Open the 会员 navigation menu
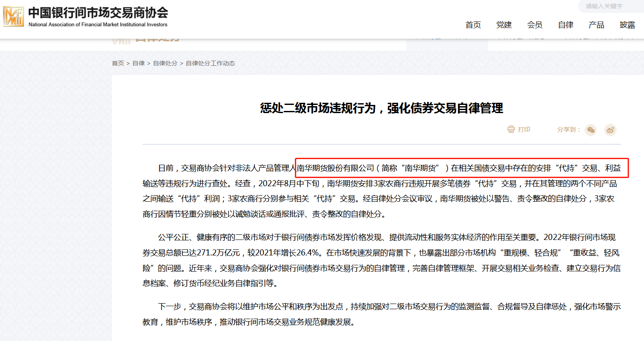Screen dimensions: 644x341 (535, 25)
